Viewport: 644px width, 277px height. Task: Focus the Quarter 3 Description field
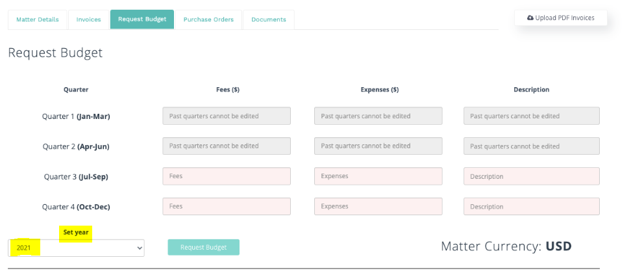click(532, 176)
